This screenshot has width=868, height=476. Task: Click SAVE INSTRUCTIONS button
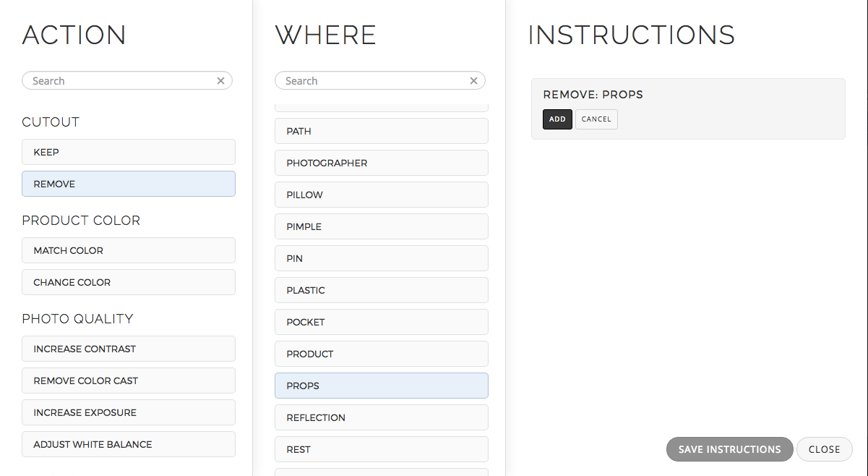tap(729, 449)
